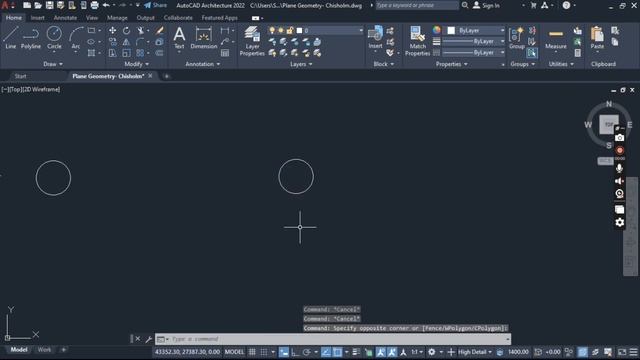The image size is (640, 360).
Task: Toggle group selection on/off in Groups panel
Action: [x=532, y=53]
